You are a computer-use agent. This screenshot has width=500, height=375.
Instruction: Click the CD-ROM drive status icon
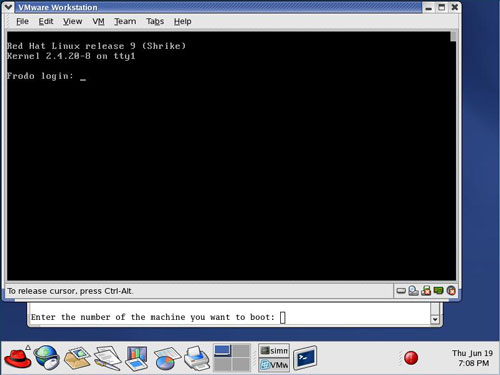413,291
